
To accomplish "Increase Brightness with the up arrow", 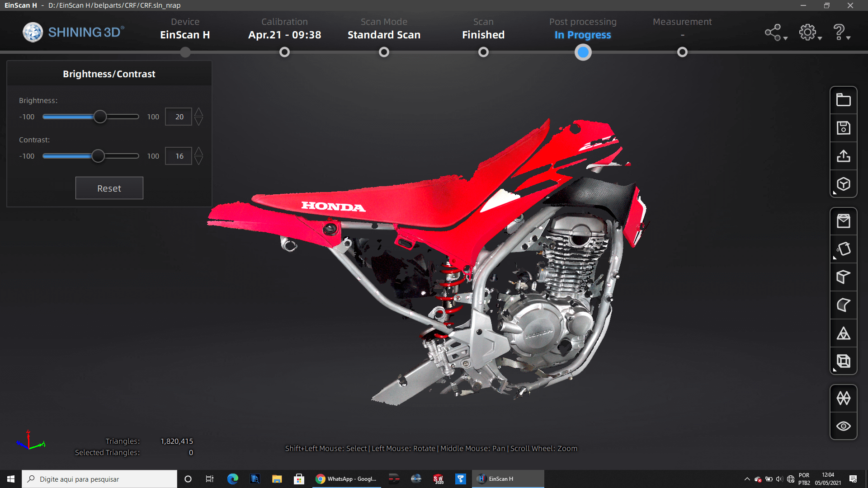I will (x=198, y=112).
